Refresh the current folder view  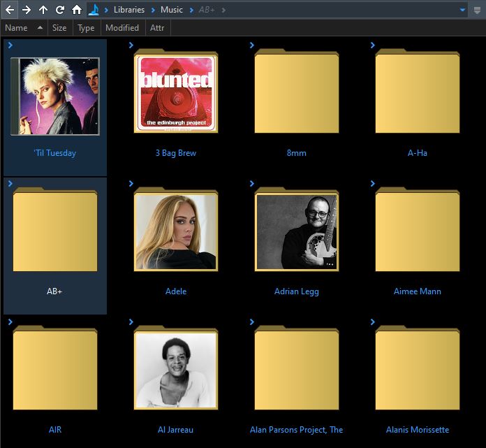pos(60,10)
